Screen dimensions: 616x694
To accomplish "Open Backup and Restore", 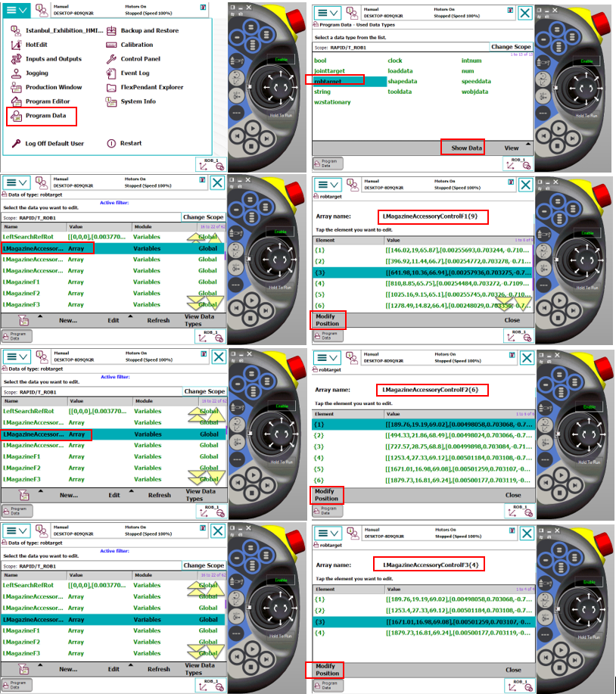I will point(149,31).
